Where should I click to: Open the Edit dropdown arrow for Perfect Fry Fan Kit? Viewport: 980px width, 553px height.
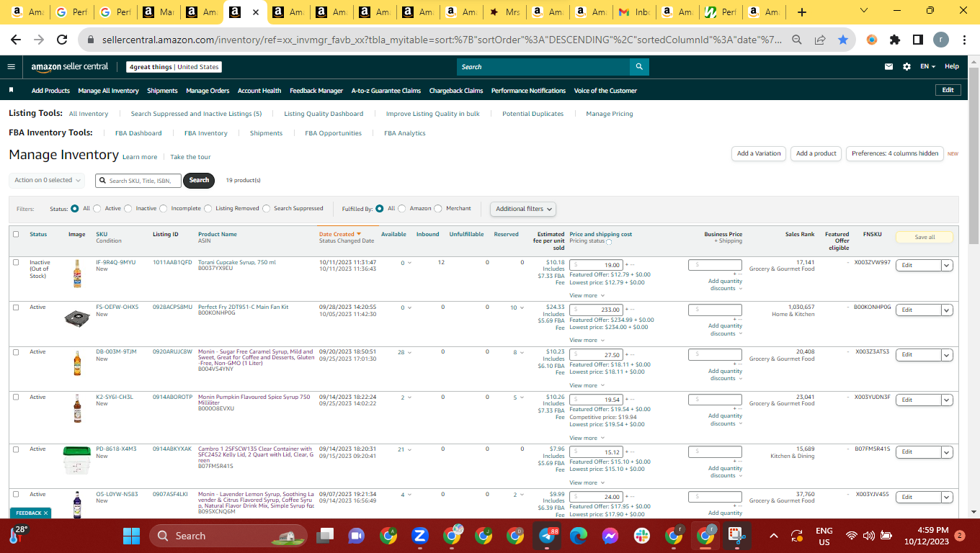pyautogui.click(x=948, y=310)
